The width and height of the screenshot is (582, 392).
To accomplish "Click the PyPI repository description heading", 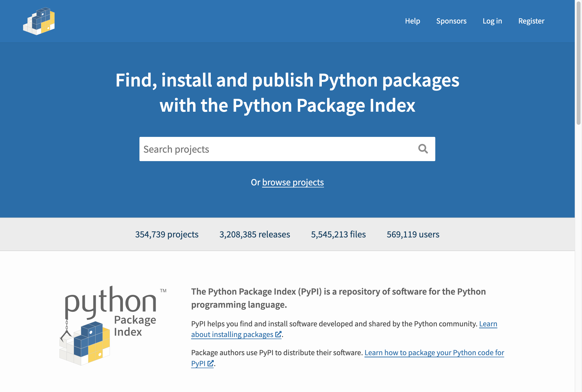I will 338,298.
